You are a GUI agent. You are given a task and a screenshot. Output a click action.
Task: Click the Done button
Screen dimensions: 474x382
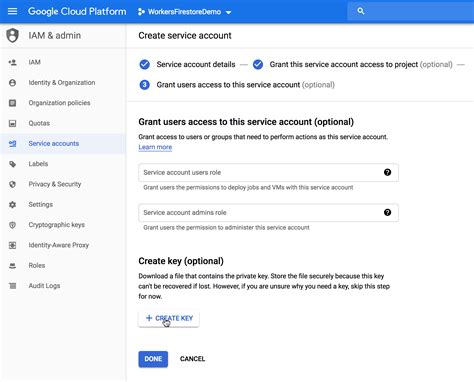coord(153,359)
